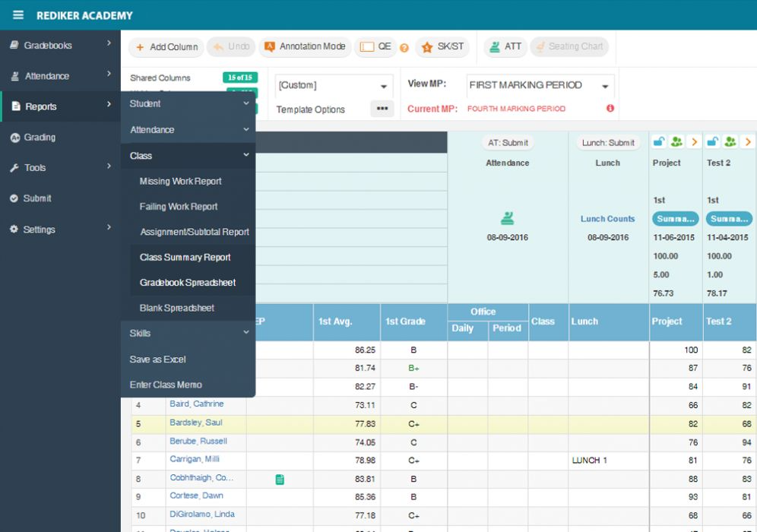Image resolution: width=757 pixels, height=532 pixels.
Task: Click the Attendance sidebar icon
Action: pos(15,76)
